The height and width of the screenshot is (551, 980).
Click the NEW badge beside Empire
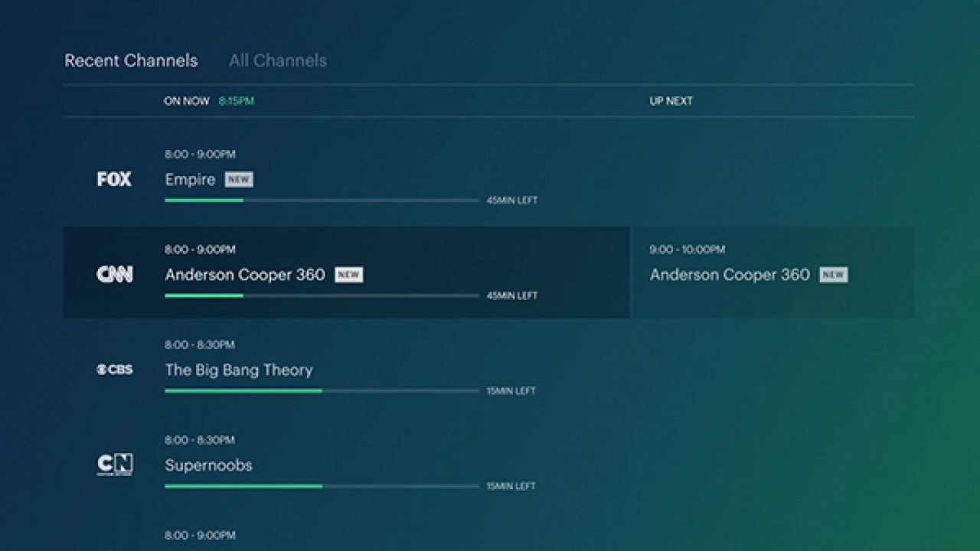point(239,180)
